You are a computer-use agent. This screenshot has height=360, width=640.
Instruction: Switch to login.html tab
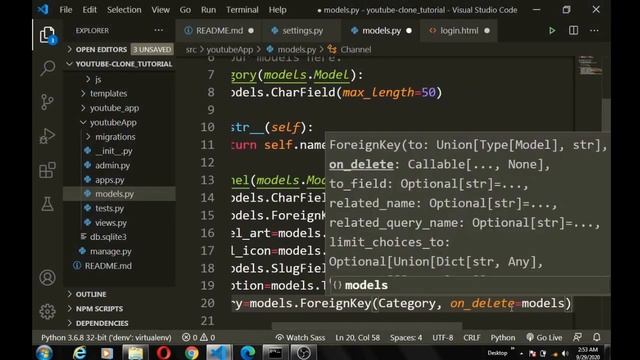coord(459,31)
